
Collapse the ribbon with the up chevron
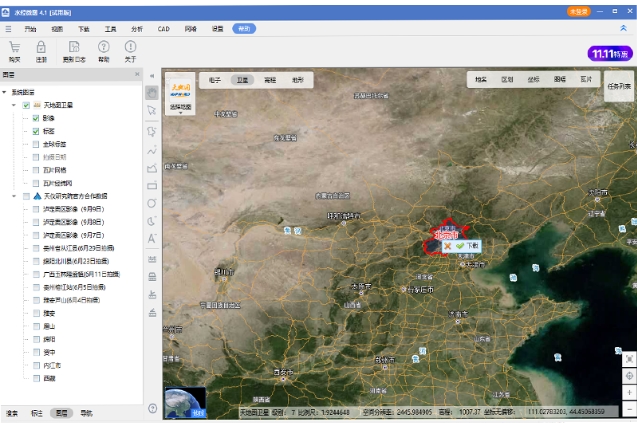pos(623,28)
